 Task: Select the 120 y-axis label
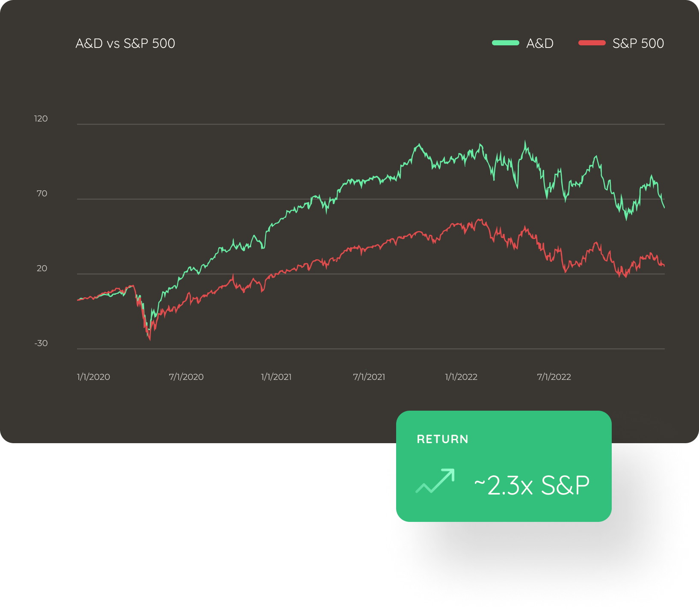41,118
